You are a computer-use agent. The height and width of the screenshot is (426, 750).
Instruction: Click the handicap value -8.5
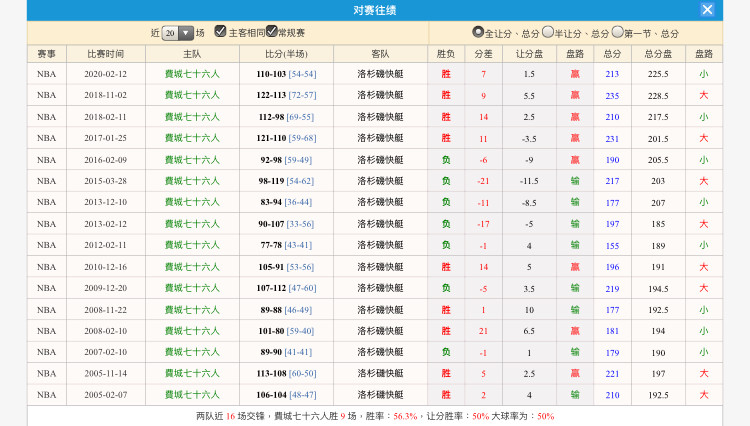529,203
